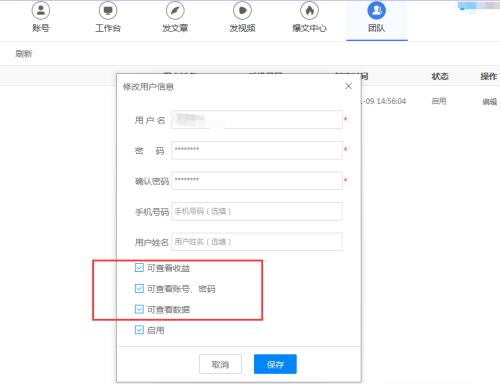Click the 取消 cancel button
The height and width of the screenshot is (384, 500).
coord(220,364)
